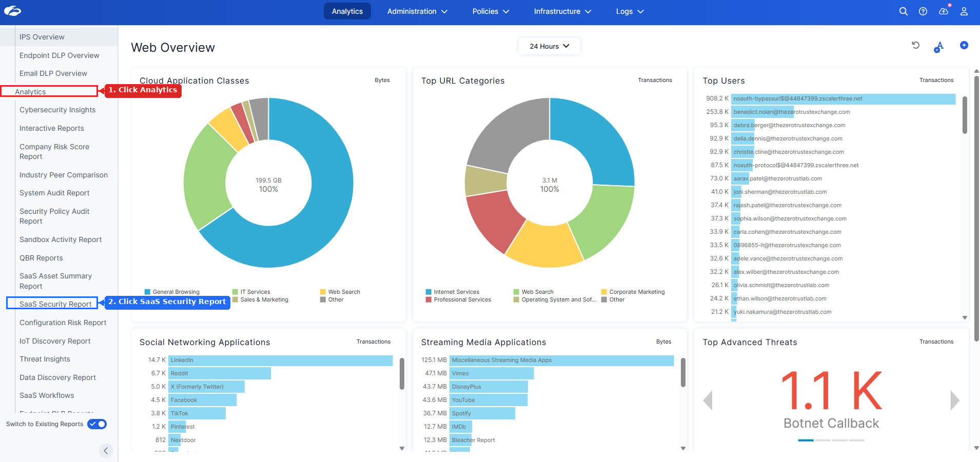Click the solid blue plus circle icon
Viewport: 980px width, 462px height.
tap(964, 45)
